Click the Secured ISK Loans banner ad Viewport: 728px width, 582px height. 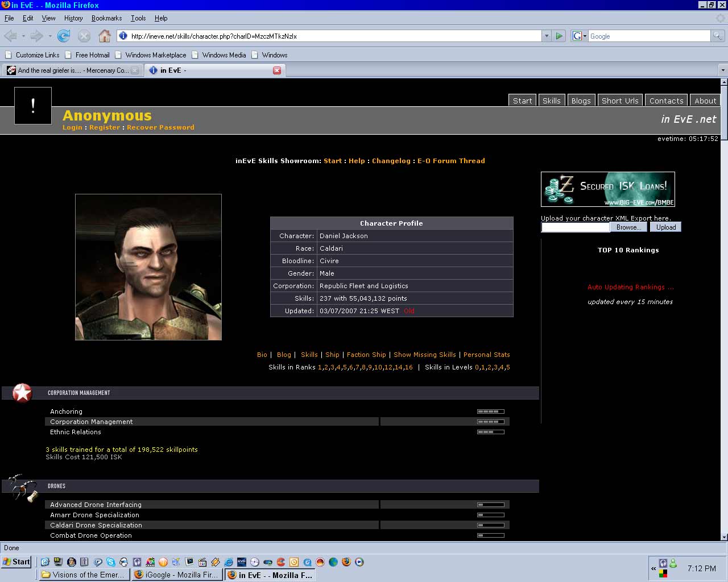point(608,189)
